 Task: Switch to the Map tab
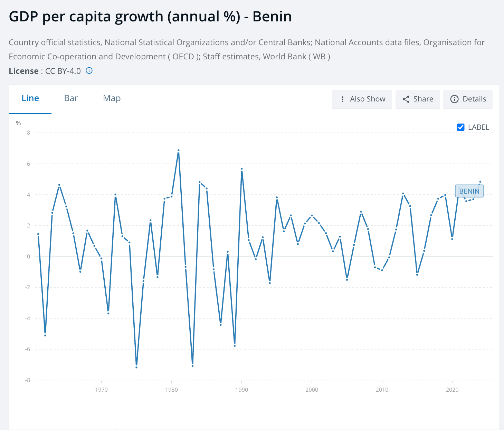(x=112, y=98)
